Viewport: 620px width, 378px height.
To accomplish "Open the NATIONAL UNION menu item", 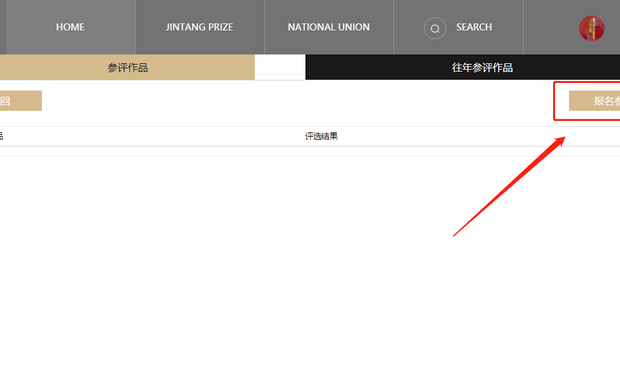I will click(x=329, y=27).
